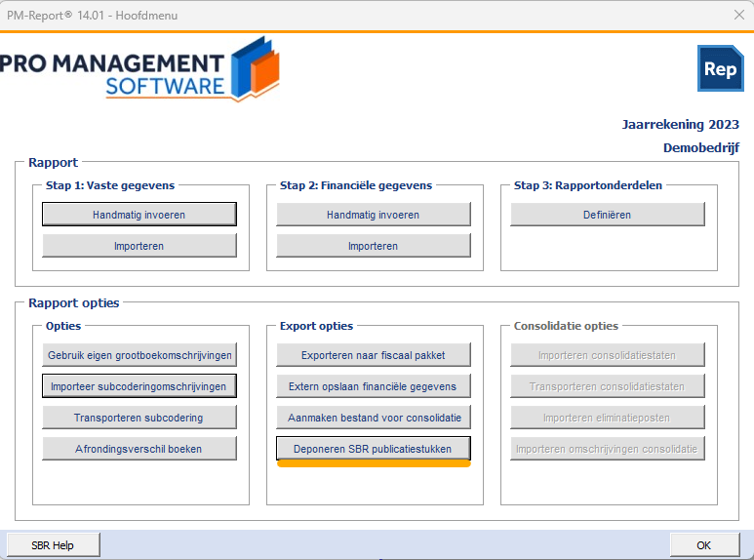
Task: Click Importeren under Financiële gegevens
Action: pyautogui.click(x=374, y=245)
